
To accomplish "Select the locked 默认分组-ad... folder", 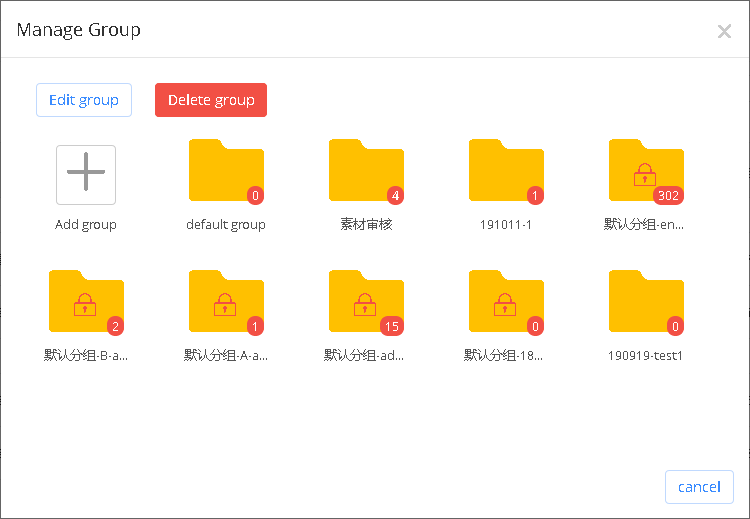I will tap(366, 301).
